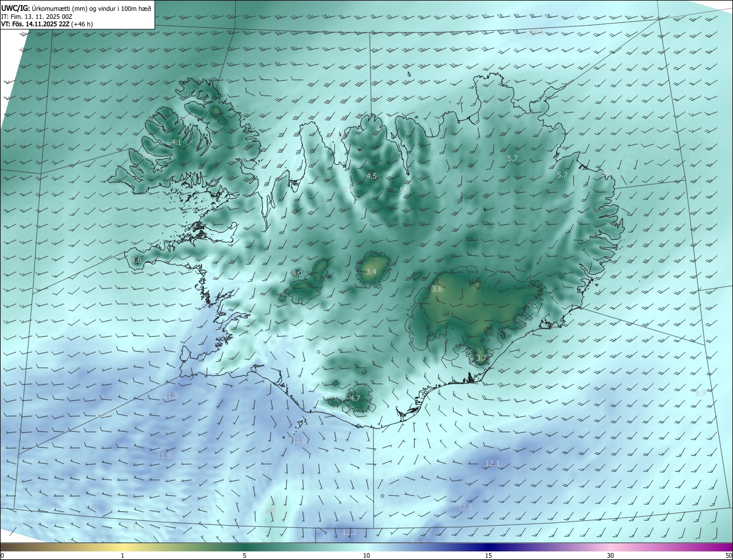Click the 4.7 value on the southern glacier

click(355, 398)
